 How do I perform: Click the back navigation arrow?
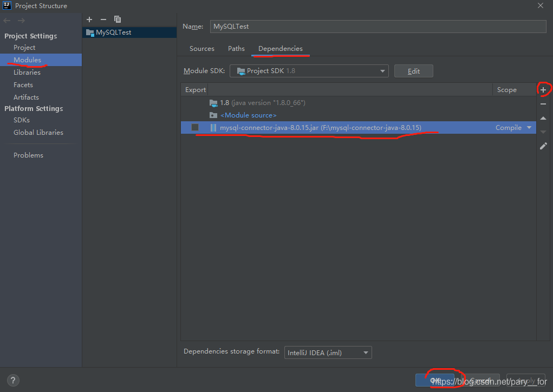pos(6,21)
